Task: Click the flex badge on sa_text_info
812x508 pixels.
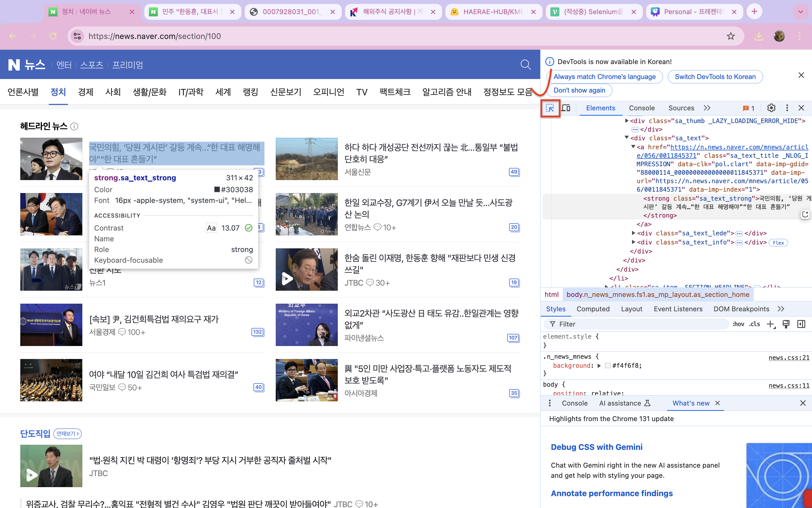Action: (x=778, y=243)
